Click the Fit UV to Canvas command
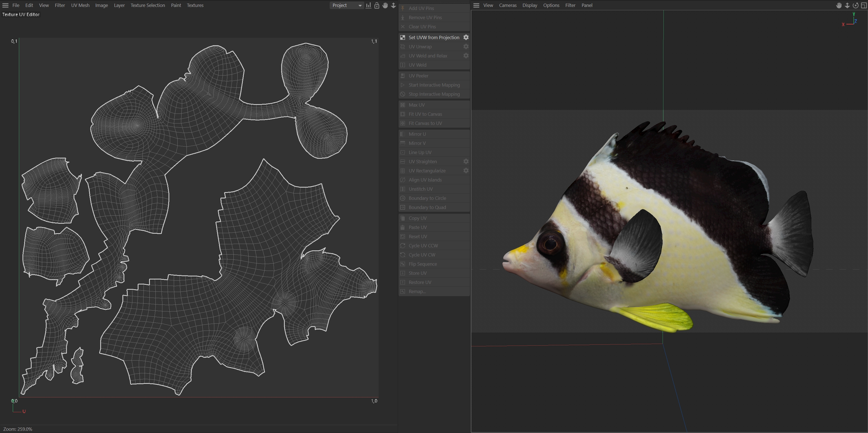This screenshot has width=868, height=433. coord(425,114)
